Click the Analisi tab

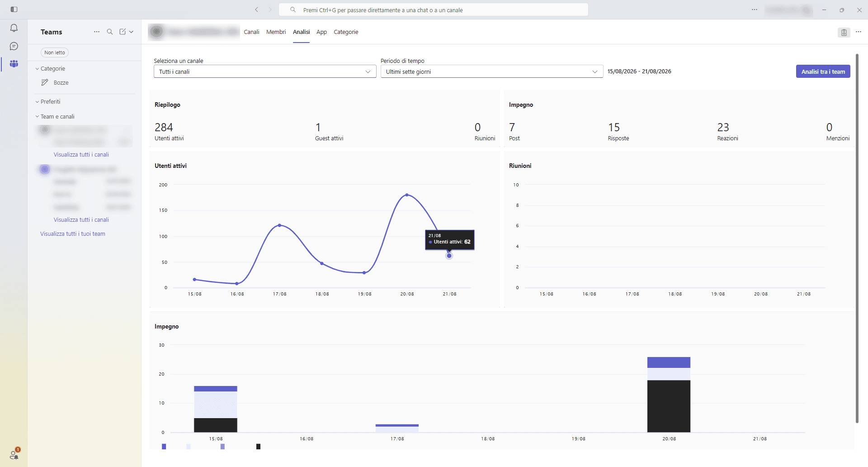pos(301,32)
